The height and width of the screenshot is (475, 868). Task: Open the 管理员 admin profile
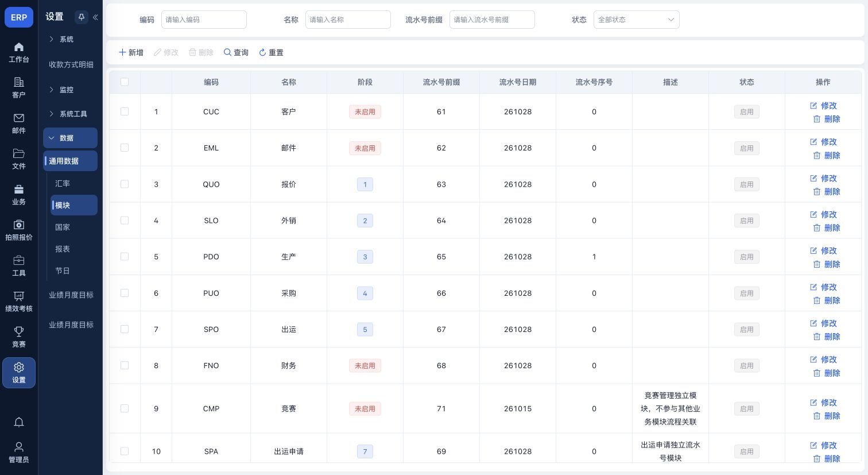tap(19, 453)
